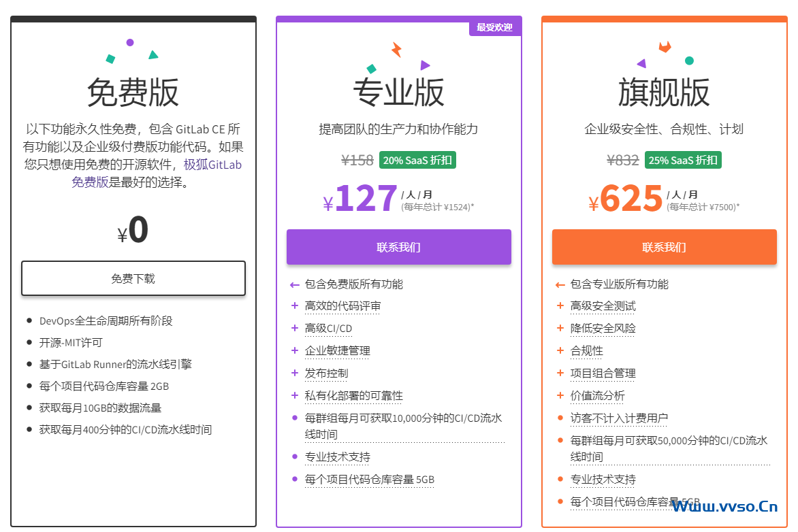The height and width of the screenshot is (532, 798).
Task: Click the orange 联系我们 button for 旗舰版
Action: (x=664, y=247)
